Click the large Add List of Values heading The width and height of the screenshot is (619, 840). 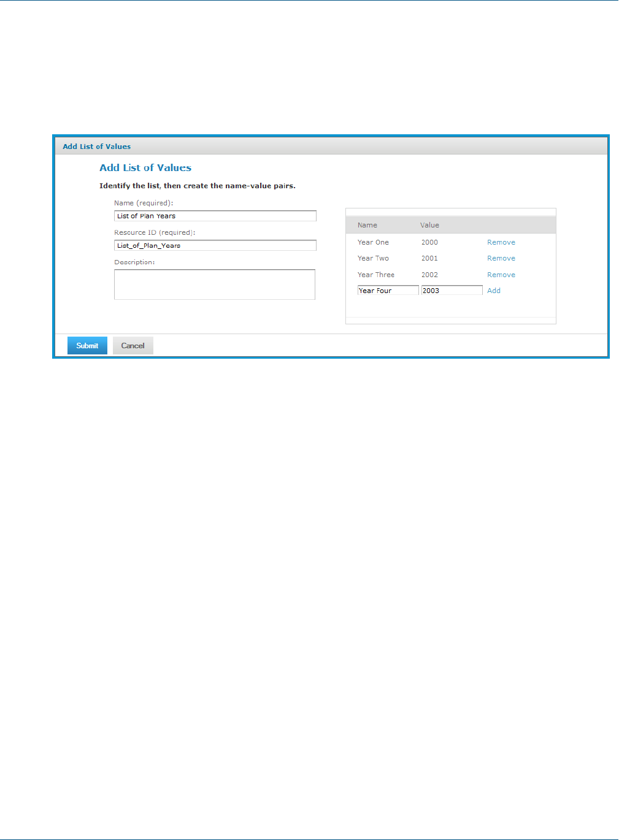[x=145, y=167]
